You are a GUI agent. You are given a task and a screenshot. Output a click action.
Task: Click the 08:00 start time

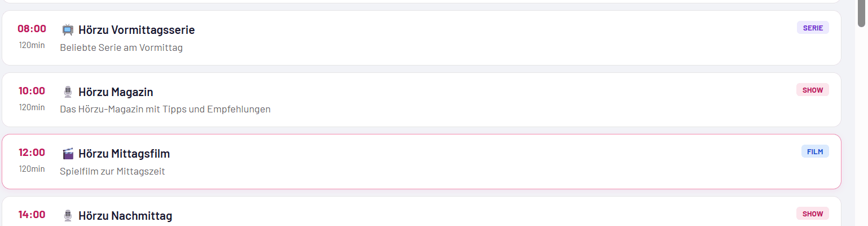(x=32, y=29)
